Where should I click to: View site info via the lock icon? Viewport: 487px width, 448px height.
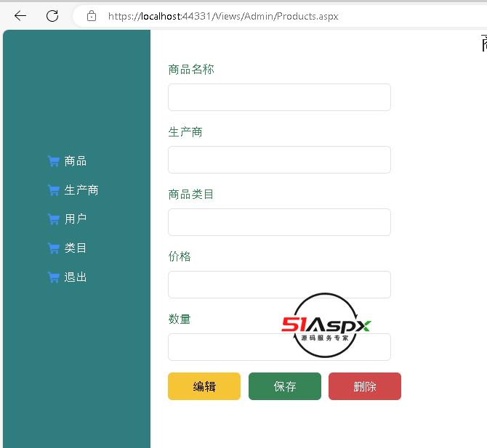(92, 16)
